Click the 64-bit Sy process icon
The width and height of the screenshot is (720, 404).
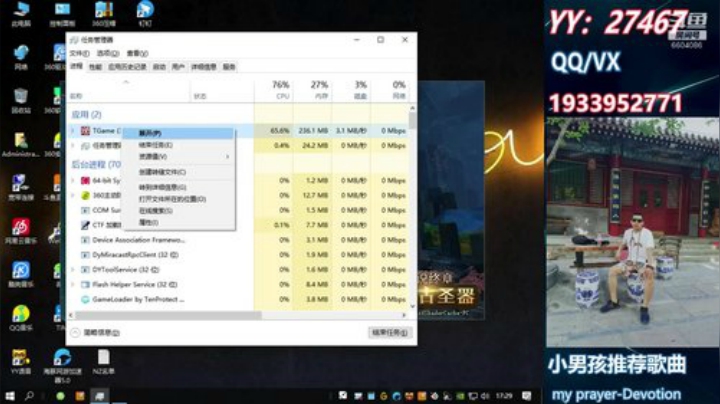85,180
